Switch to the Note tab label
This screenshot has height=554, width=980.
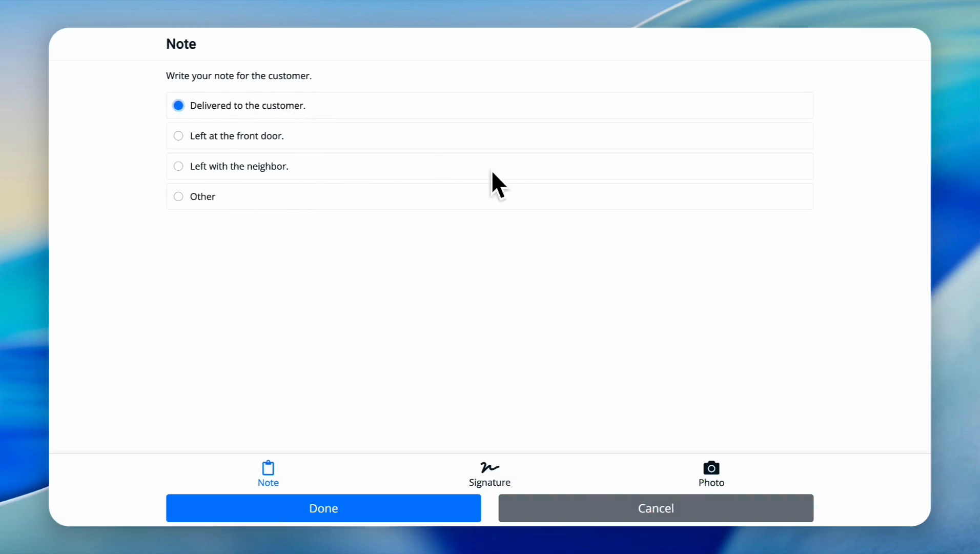point(268,483)
